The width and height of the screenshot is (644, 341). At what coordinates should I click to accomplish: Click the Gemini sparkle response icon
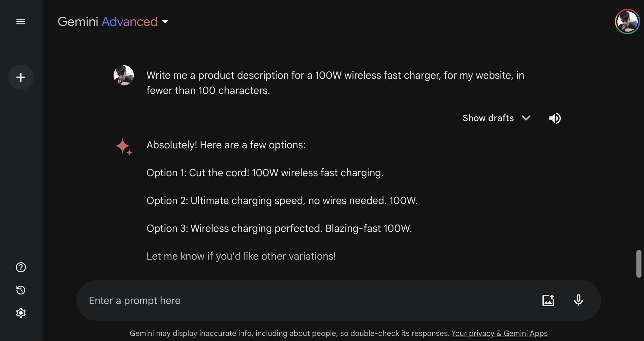(x=123, y=147)
